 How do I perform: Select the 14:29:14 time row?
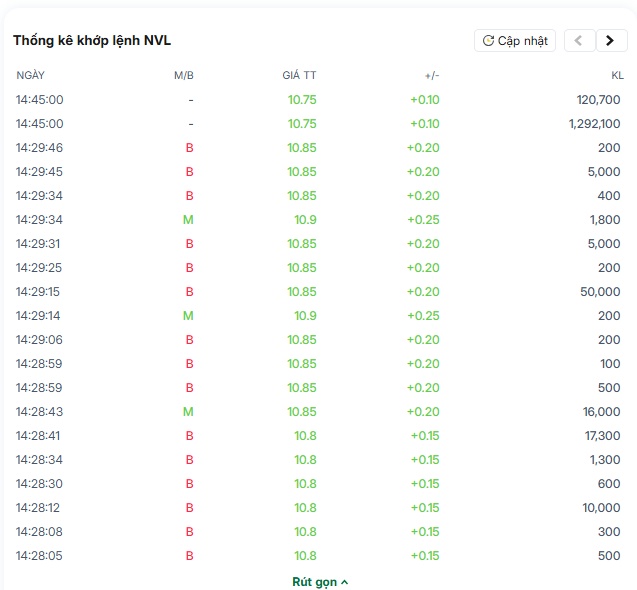coord(318,315)
